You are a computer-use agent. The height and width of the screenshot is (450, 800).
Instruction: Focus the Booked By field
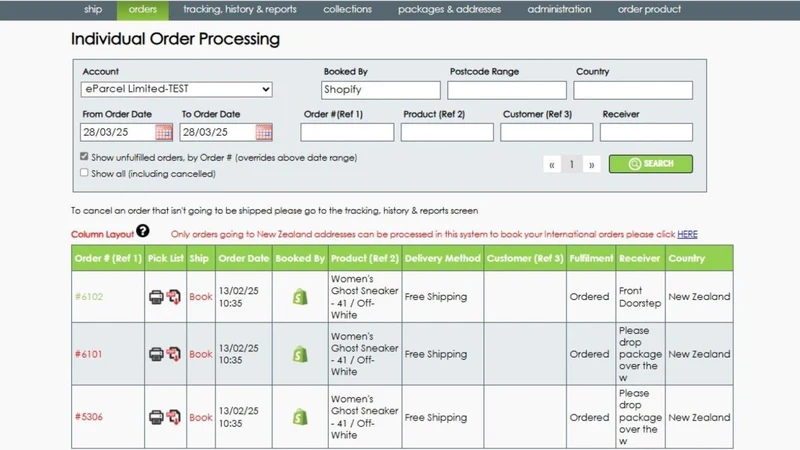pos(381,90)
